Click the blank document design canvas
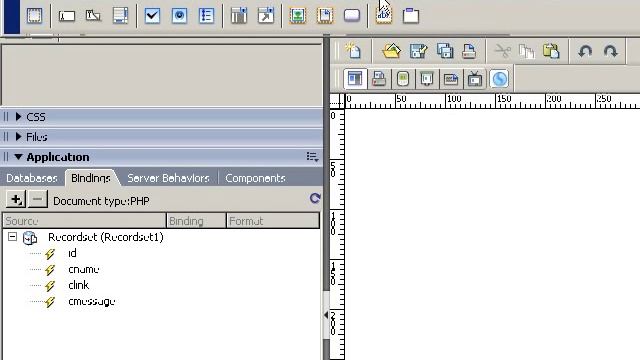Image resolution: width=640 pixels, height=360 pixels. [x=492, y=235]
